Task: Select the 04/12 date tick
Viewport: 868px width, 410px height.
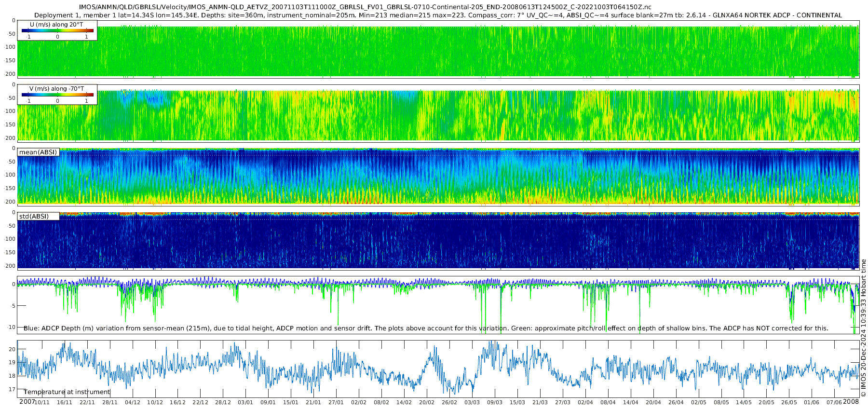Action: click(133, 402)
